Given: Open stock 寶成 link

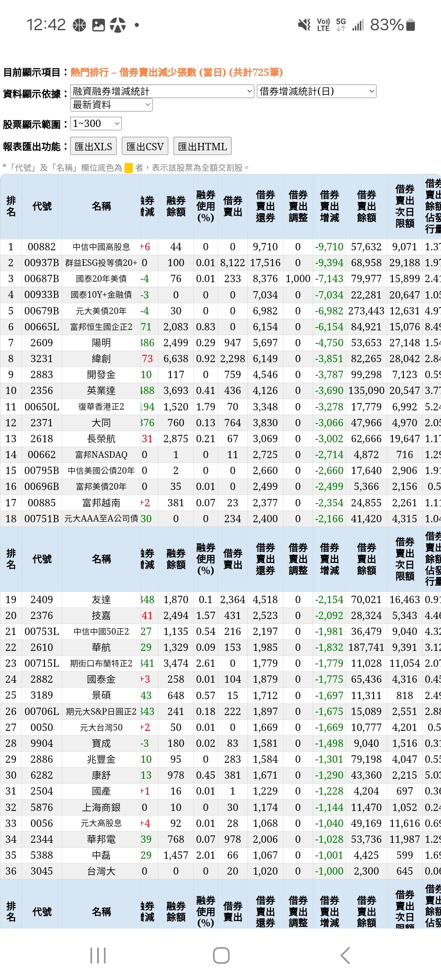Looking at the screenshot, I should 101,744.
